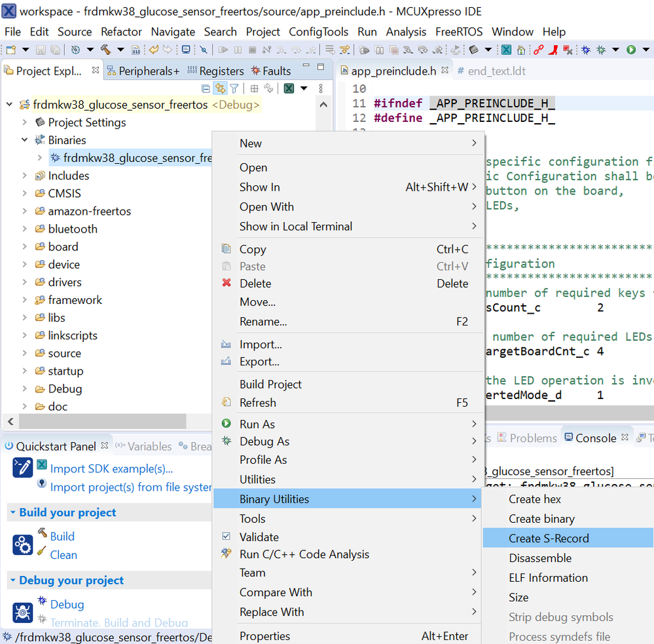Click the green bug debug toolbar icon
The height and width of the screenshot is (644, 654).
pyautogui.click(x=601, y=50)
